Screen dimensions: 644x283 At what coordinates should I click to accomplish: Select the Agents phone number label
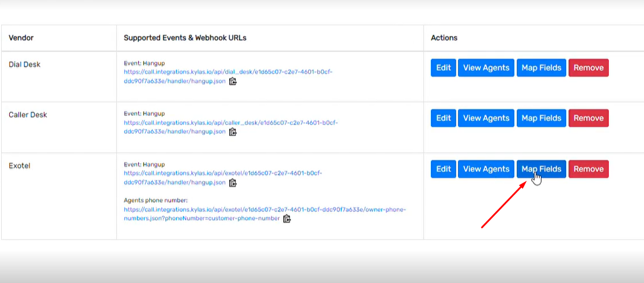(156, 201)
